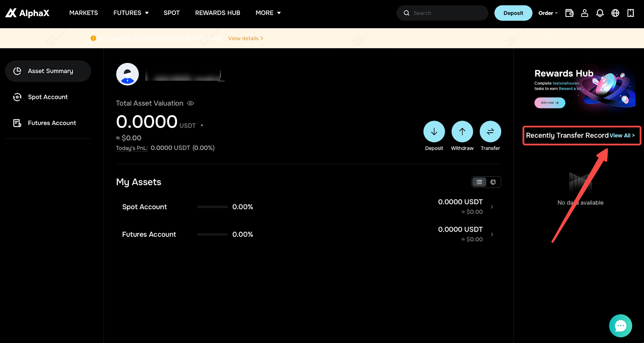The width and height of the screenshot is (644, 343).
Task: Click View All transfer records
Action: 622,136
